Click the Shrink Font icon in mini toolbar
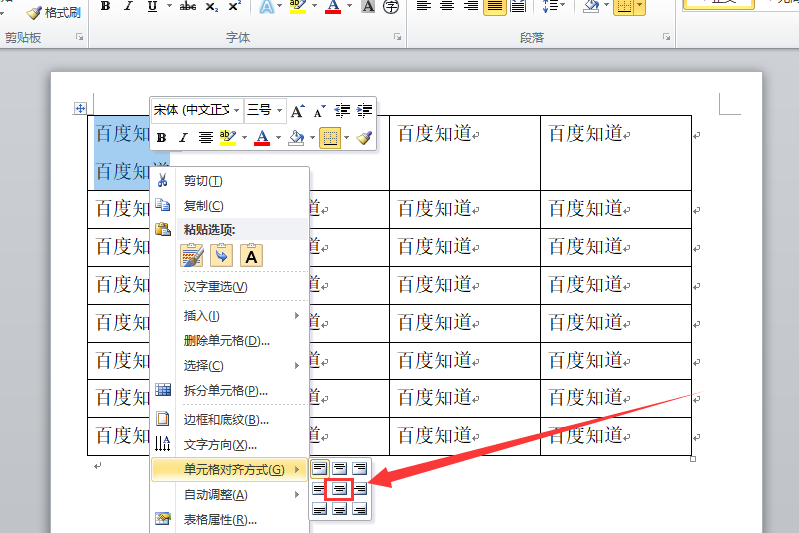This screenshot has height=533, width=799. point(319,110)
